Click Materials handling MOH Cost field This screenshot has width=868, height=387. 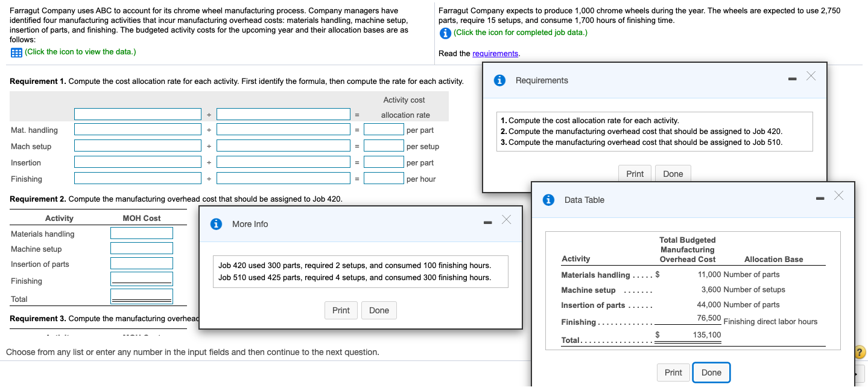[142, 233]
